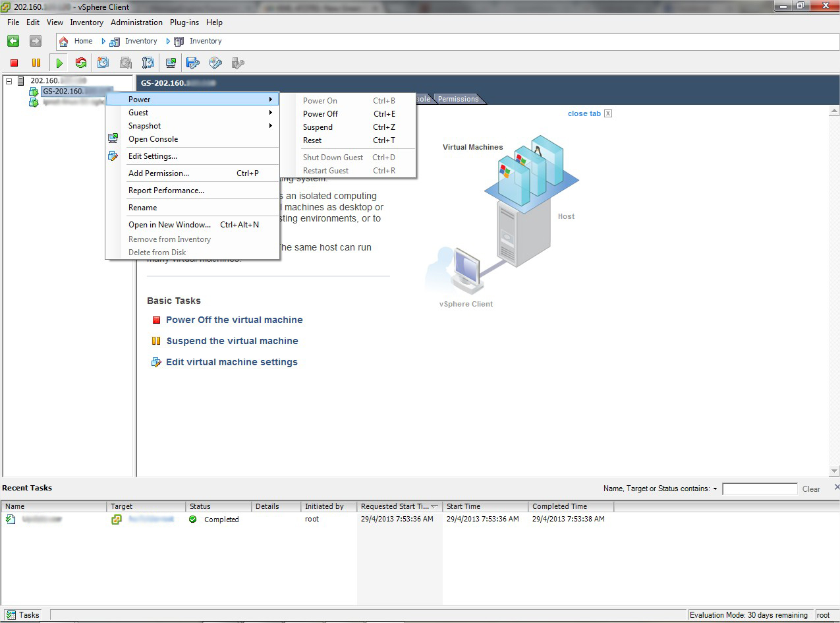This screenshot has width=840, height=623.
Task: Click Suspend the virtual machine link
Action: pyautogui.click(x=233, y=341)
